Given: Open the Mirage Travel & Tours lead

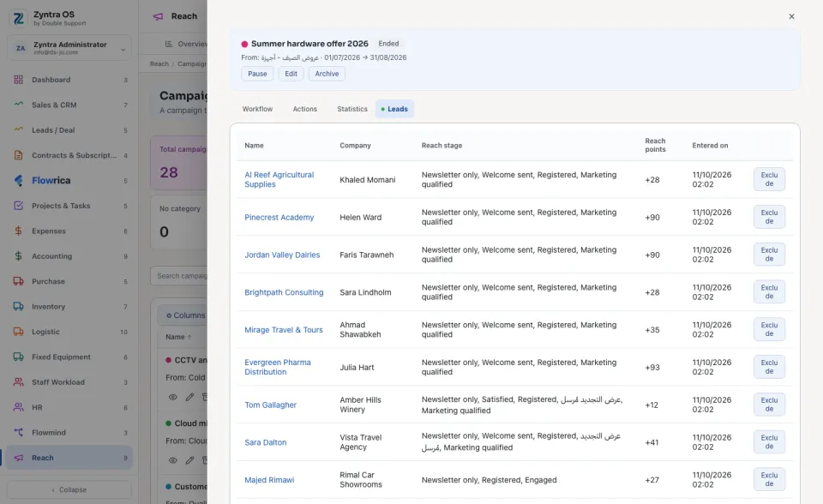Looking at the screenshot, I should point(284,330).
